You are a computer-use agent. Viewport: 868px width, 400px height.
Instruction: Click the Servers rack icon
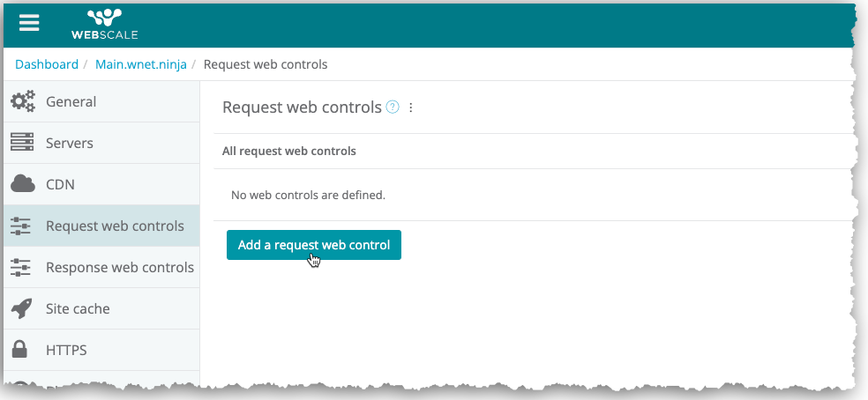tap(22, 143)
